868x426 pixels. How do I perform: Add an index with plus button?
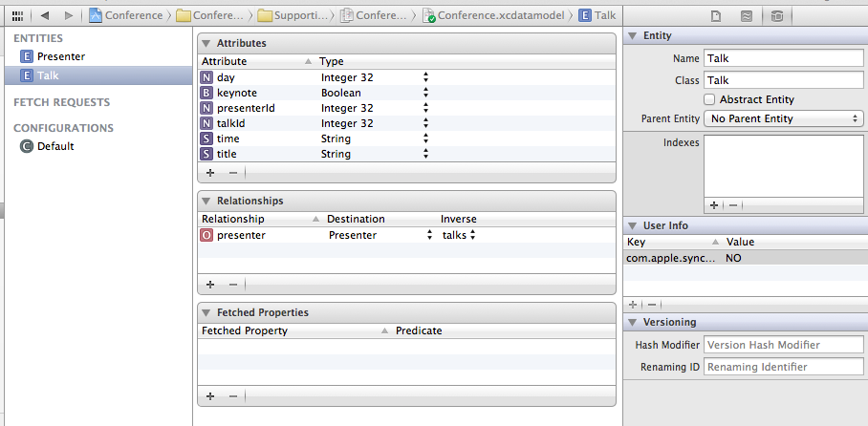[714, 205]
